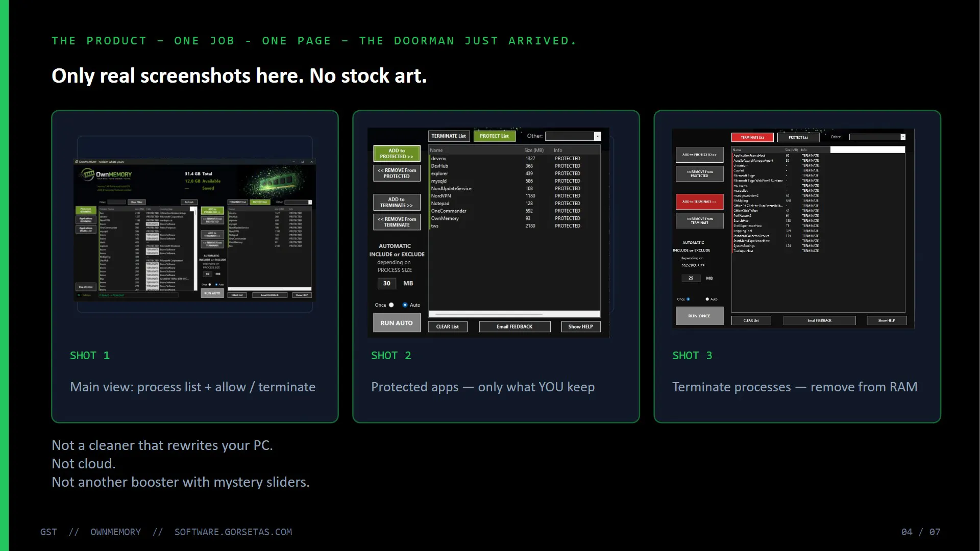Select the Notepad row in Shot 2
The width and height of the screenshot is (980, 551).
click(514, 204)
